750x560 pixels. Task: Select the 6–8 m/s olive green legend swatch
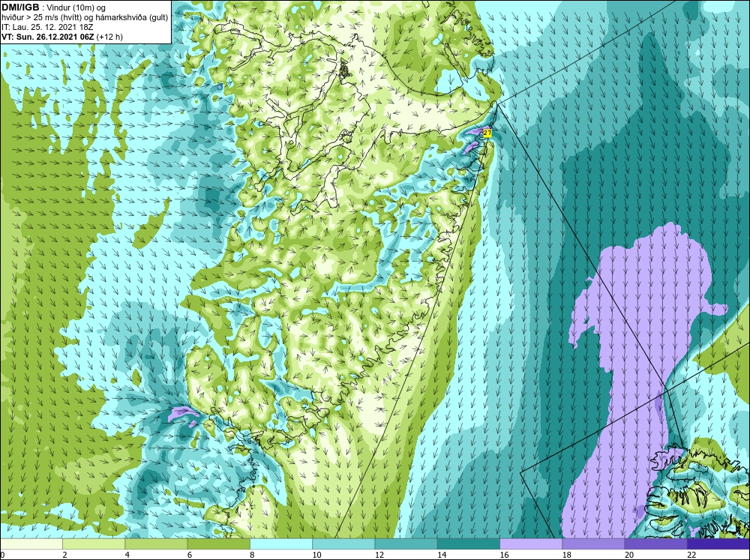(218, 544)
